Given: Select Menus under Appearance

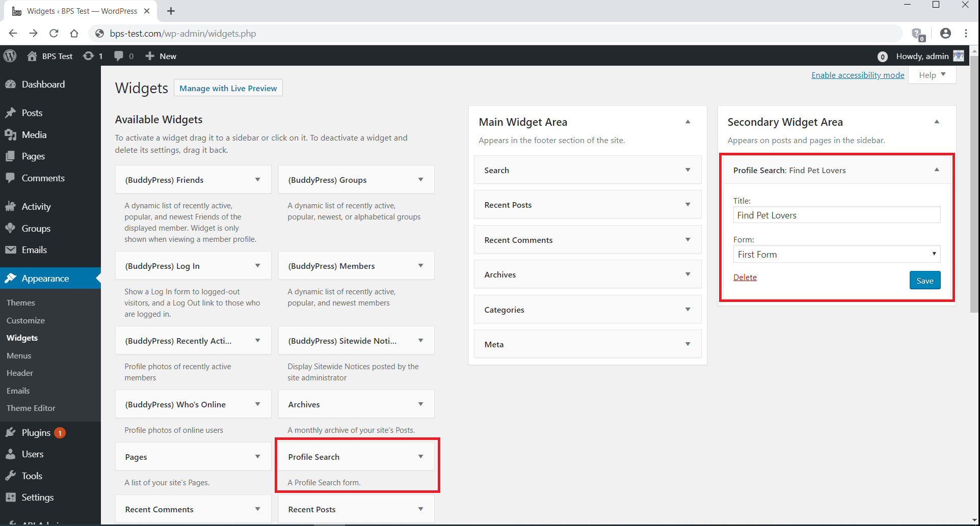Looking at the screenshot, I should pyautogui.click(x=19, y=355).
